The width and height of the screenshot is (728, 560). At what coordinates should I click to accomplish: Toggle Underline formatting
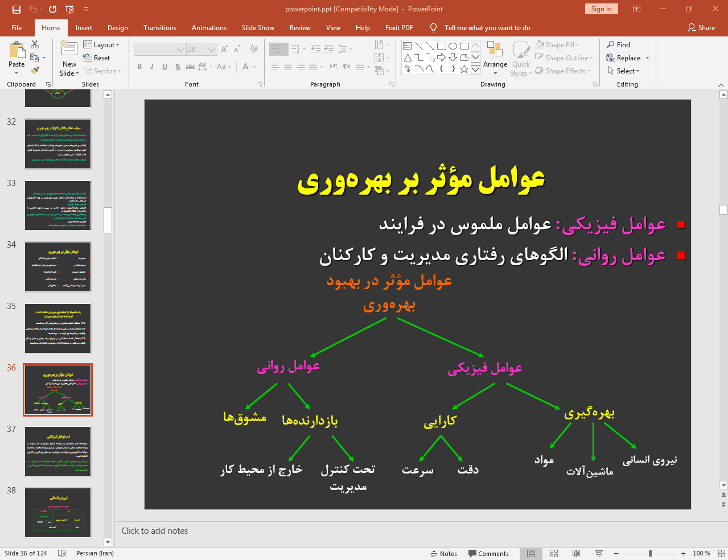pos(164,67)
